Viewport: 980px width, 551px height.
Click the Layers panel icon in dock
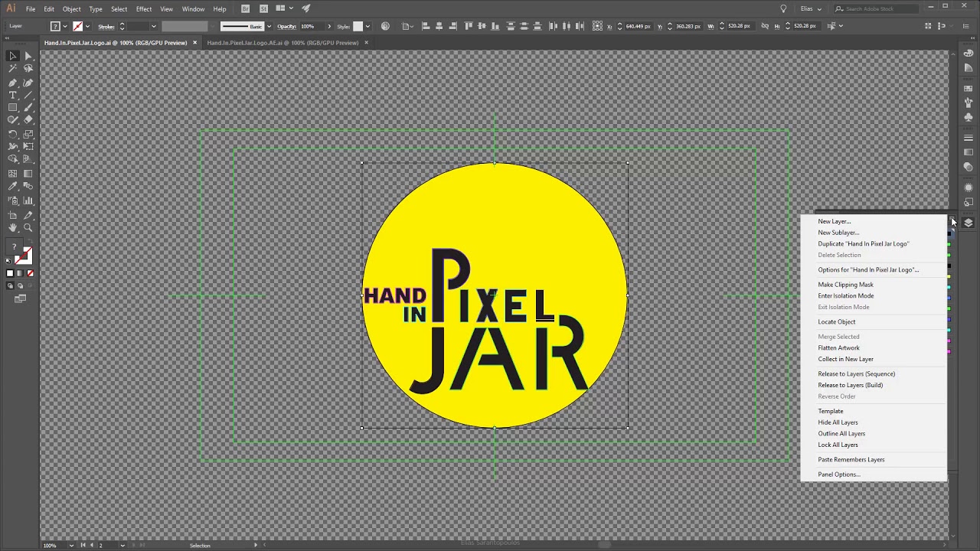point(969,223)
